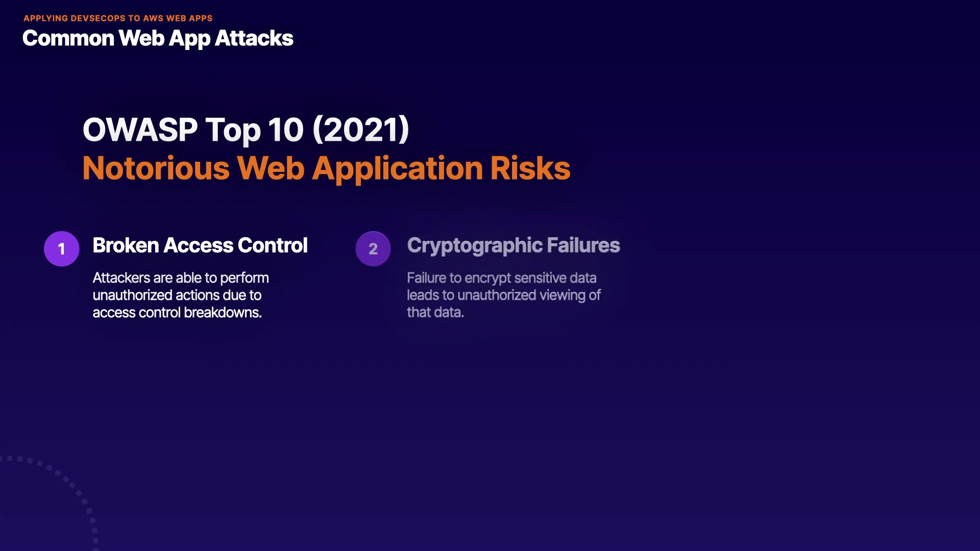Click the line "access control breakdowns."
This screenshot has height=551, width=980.
177,313
